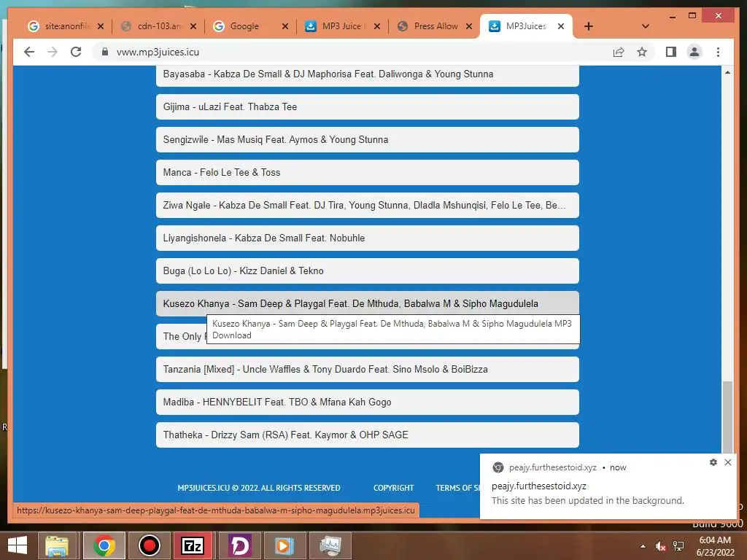747x560 pixels.
Task: Open a new browser tab
Action: [589, 26]
